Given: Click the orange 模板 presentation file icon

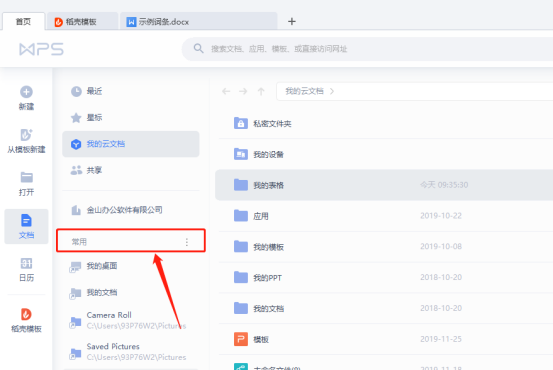Looking at the screenshot, I should click(x=241, y=339).
